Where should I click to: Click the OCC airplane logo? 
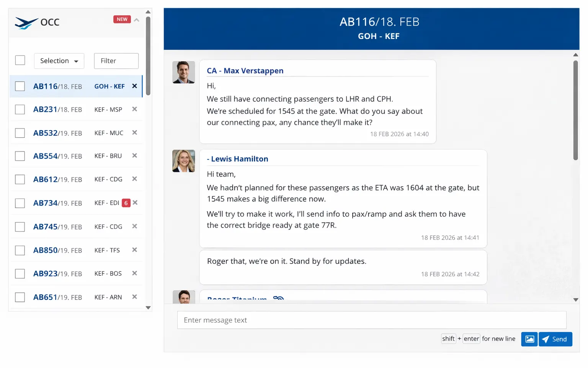click(26, 23)
